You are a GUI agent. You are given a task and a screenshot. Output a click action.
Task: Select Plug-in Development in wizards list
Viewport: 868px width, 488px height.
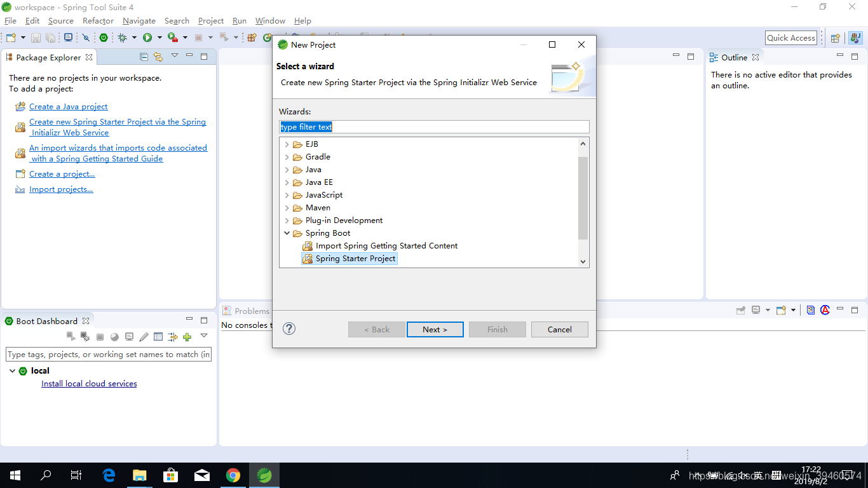(344, 220)
